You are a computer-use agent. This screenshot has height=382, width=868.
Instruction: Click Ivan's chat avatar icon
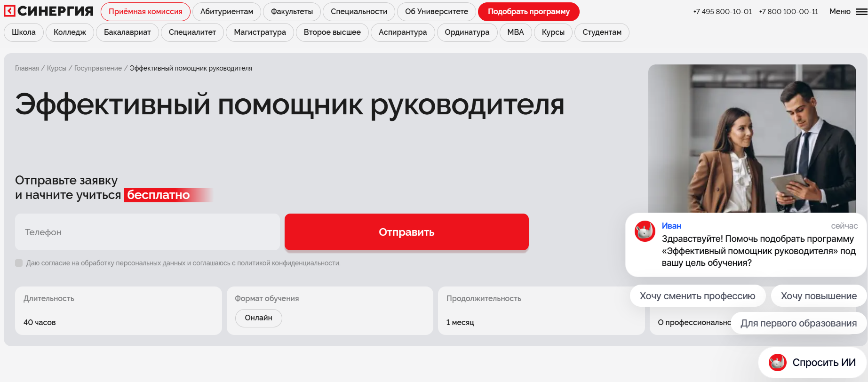(645, 231)
